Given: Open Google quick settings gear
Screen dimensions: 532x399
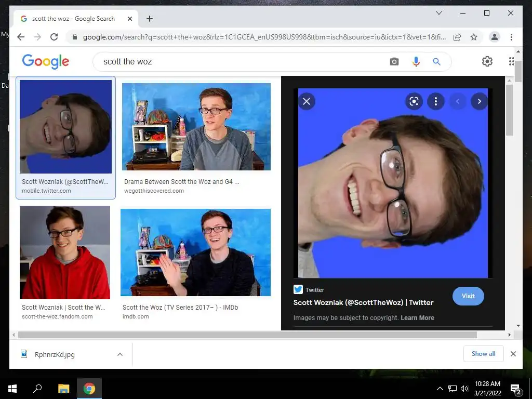Looking at the screenshot, I should 487,61.
